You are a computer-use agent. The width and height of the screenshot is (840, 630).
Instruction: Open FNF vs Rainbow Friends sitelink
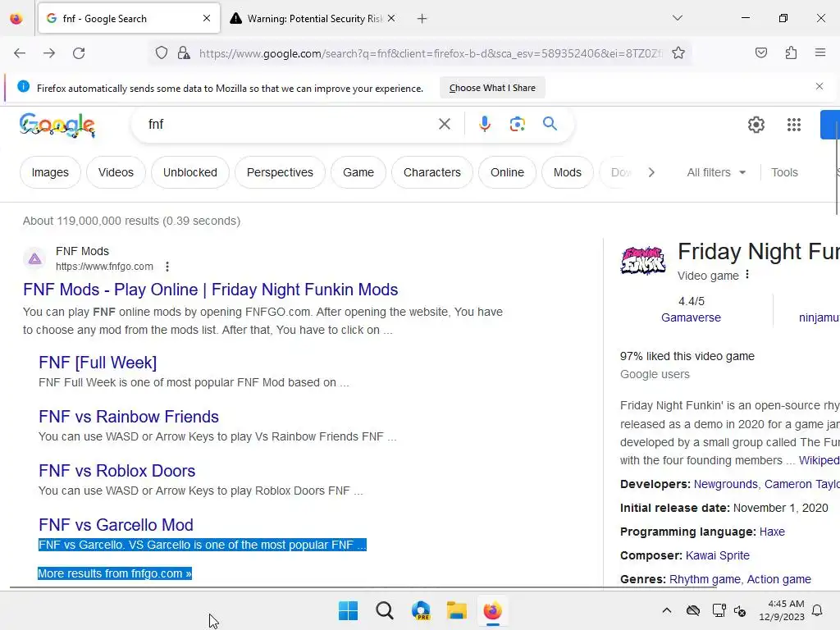point(129,417)
